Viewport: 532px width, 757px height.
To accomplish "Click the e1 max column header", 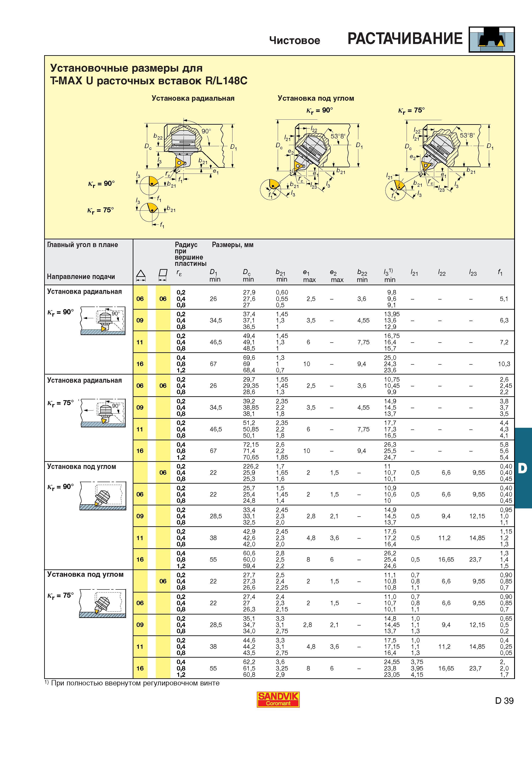I will tap(309, 276).
